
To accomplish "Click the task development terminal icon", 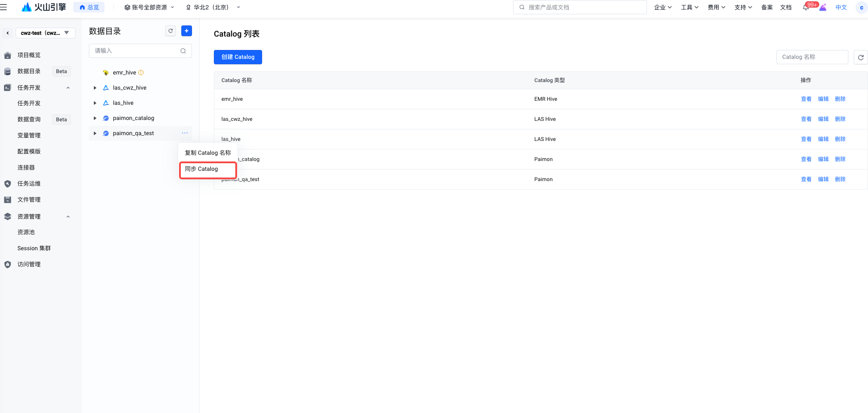I will point(8,88).
